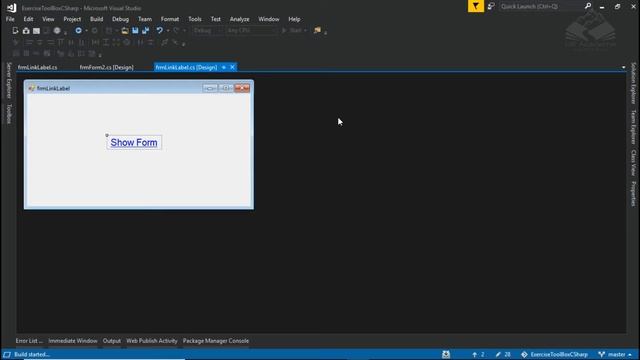Open the Window menu
The image size is (640, 360).
(269, 19)
